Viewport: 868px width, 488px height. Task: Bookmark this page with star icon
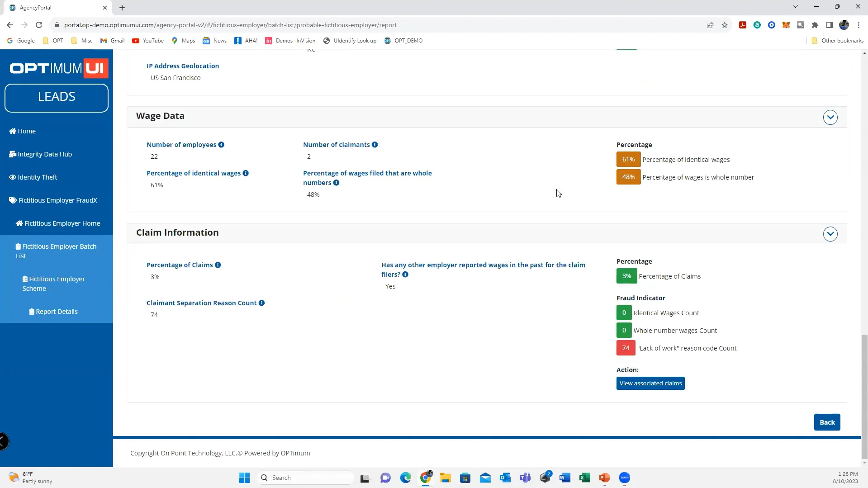[725, 25]
